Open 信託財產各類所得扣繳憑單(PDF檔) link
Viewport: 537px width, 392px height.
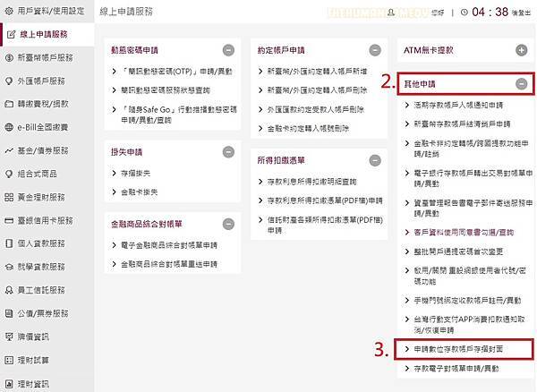point(325,225)
